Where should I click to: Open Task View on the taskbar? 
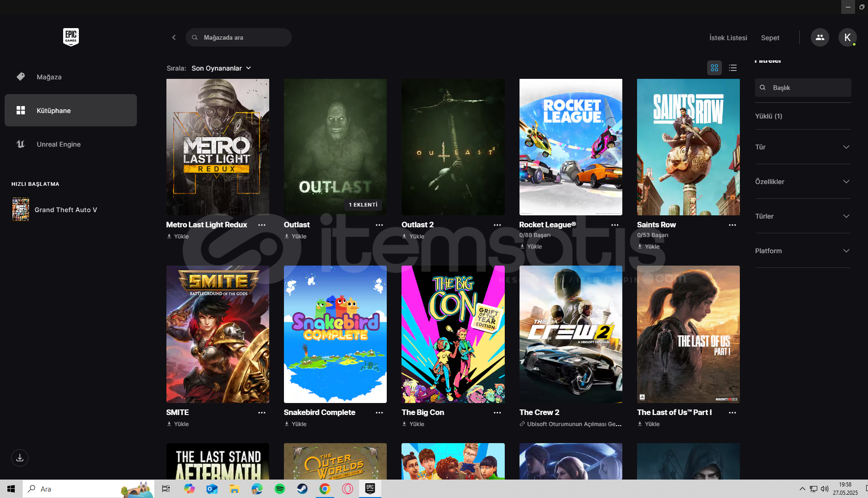click(166, 489)
